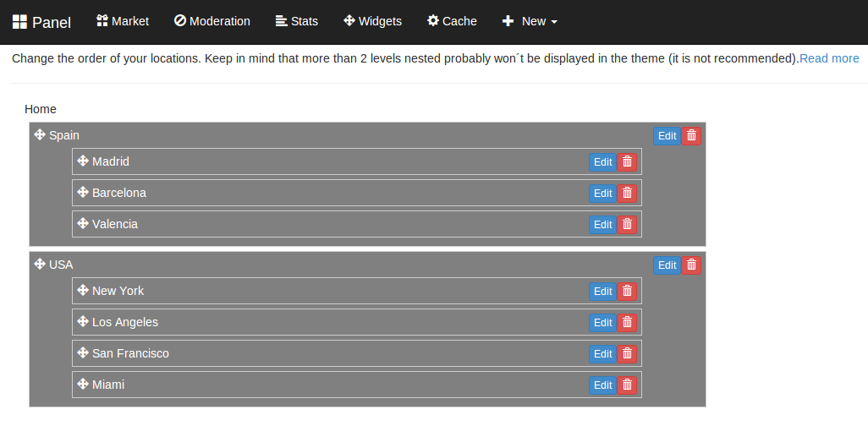Click the Panel brand logo
Image resolution: width=868 pixels, height=426 pixels.
pos(41,22)
